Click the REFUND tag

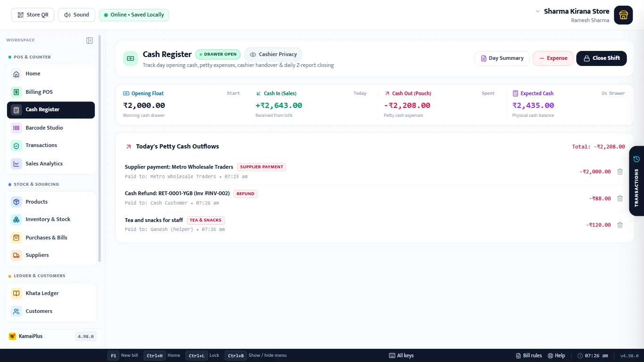(246, 194)
